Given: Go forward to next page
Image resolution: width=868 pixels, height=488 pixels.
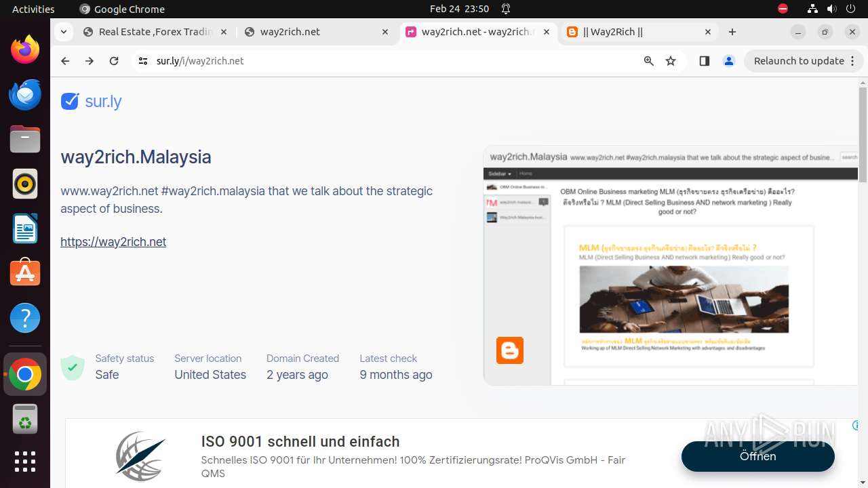Looking at the screenshot, I should (x=90, y=61).
